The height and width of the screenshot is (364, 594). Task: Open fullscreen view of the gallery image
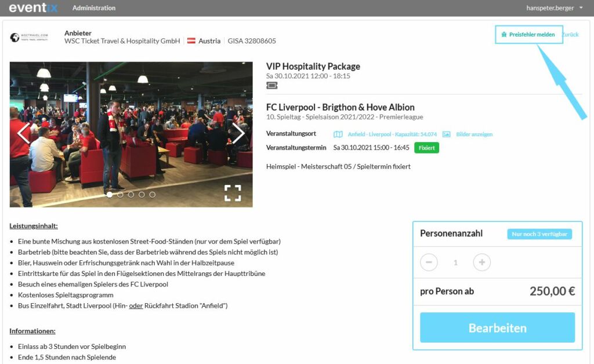click(x=233, y=193)
